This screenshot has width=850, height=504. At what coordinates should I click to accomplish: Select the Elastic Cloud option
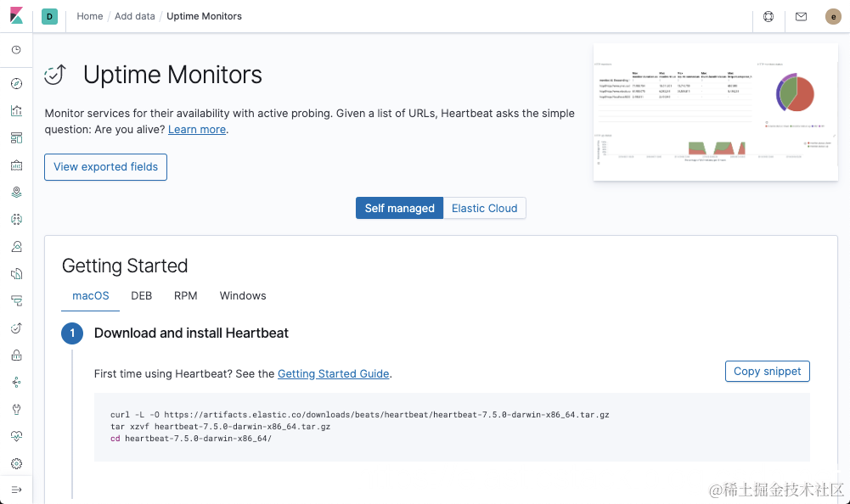(485, 208)
